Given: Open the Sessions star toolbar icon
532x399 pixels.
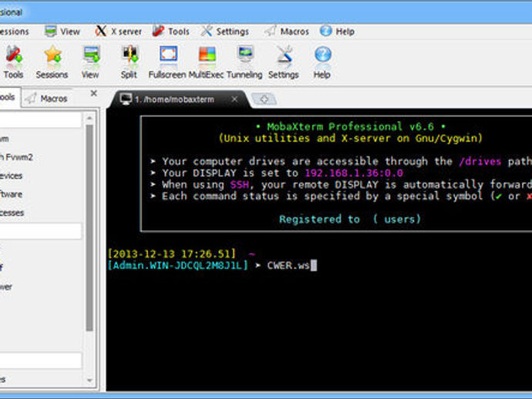Looking at the screenshot, I should [x=52, y=62].
